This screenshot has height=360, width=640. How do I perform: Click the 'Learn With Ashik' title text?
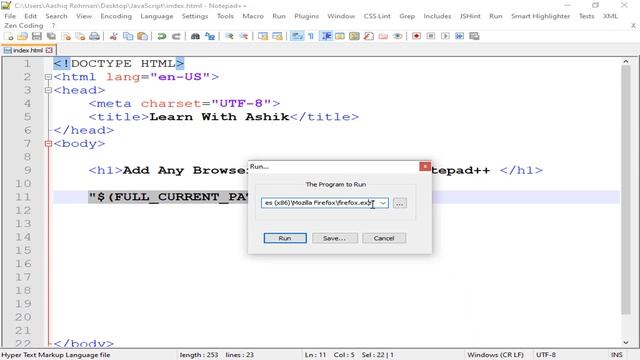point(219,117)
